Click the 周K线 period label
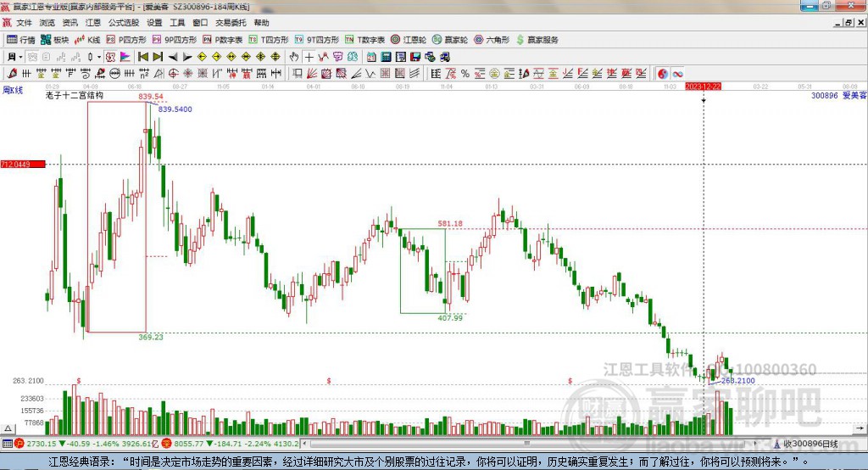The height and width of the screenshot is (470, 868). tap(13, 90)
